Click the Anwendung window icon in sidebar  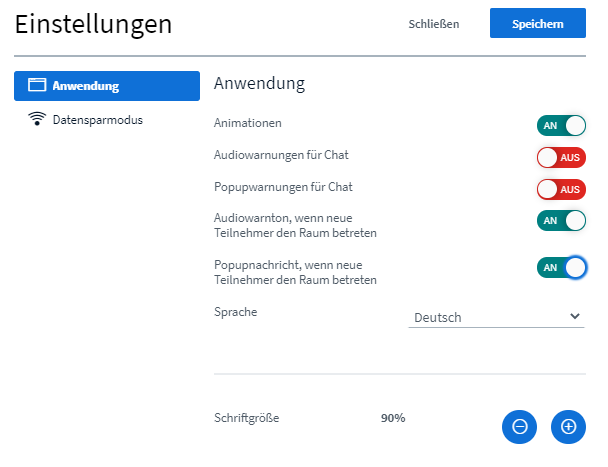(37, 85)
